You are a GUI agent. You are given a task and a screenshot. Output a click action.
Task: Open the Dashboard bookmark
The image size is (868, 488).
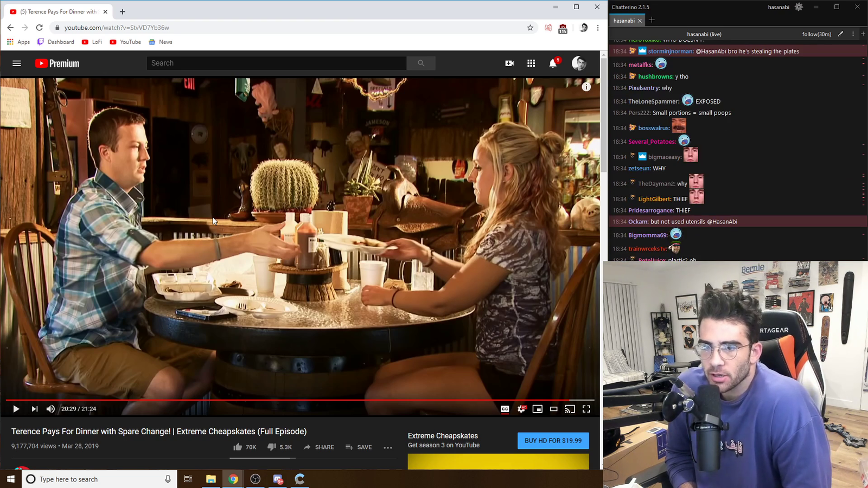coord(56,42)
